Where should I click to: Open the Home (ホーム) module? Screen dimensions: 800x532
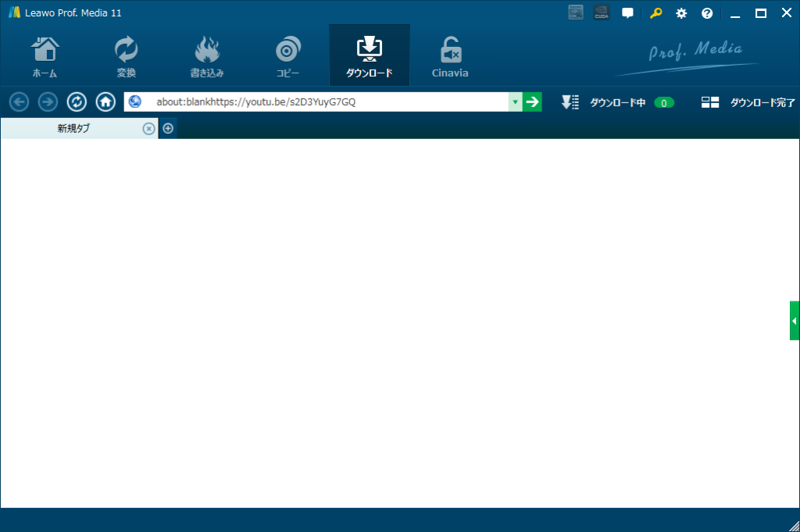[x=45, y=56]
